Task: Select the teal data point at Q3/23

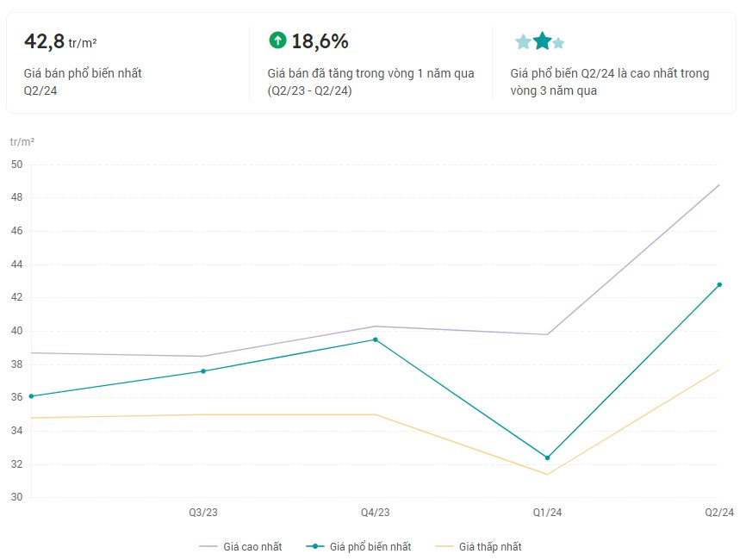Action: click(203, 371)
